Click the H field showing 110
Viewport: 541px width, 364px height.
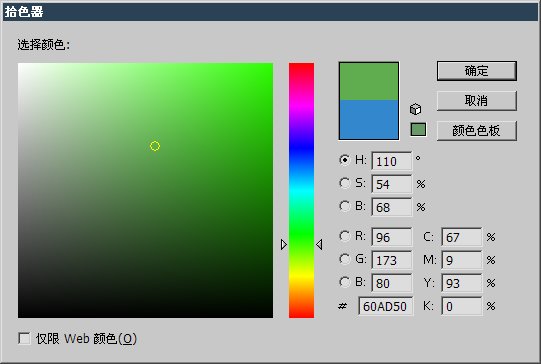(392, 161)
